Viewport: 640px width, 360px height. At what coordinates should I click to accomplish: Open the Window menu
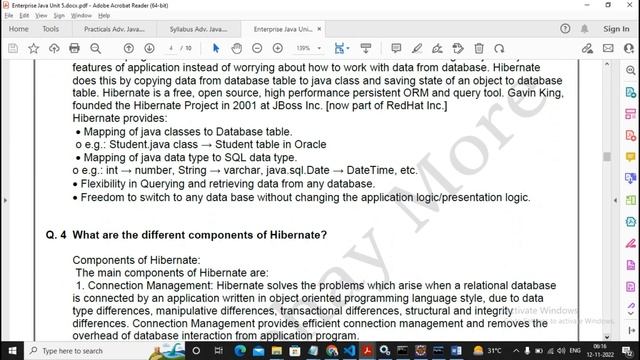click(81, 16)
